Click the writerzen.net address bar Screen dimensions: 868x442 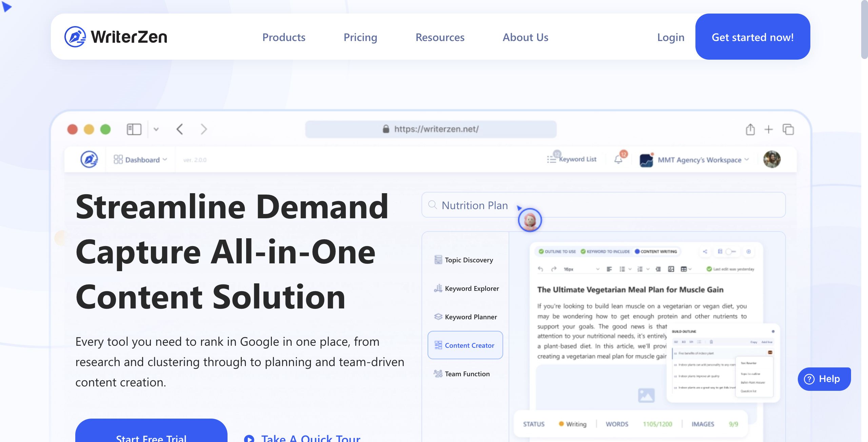point(431,129)
